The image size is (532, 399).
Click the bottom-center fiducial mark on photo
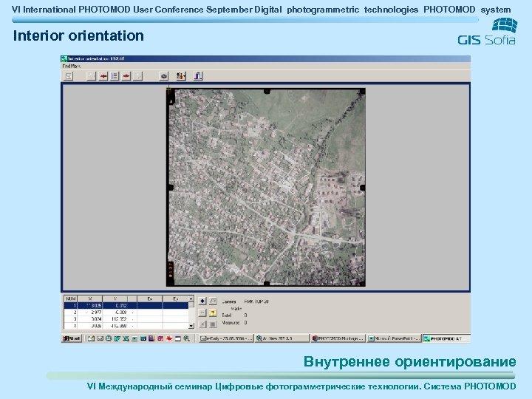click(267, 284)
